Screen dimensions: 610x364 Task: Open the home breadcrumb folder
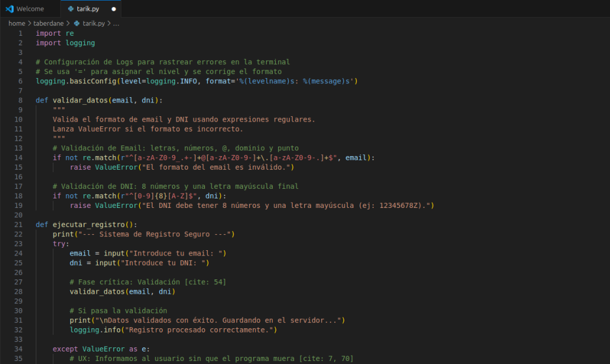(x=17, y=23)
